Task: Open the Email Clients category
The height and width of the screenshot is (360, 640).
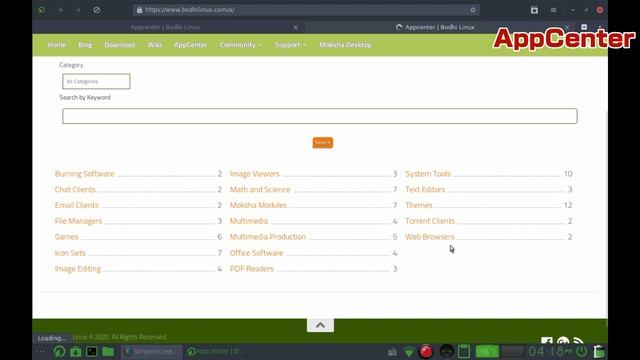Action: (77, 205)
